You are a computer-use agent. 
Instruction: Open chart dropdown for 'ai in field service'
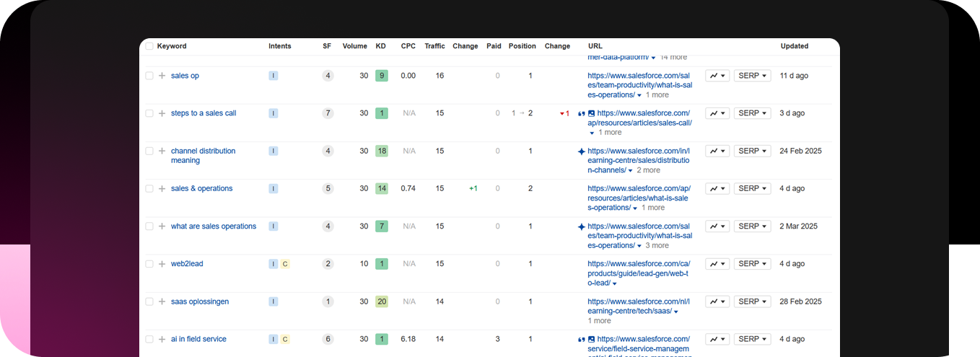717,339
